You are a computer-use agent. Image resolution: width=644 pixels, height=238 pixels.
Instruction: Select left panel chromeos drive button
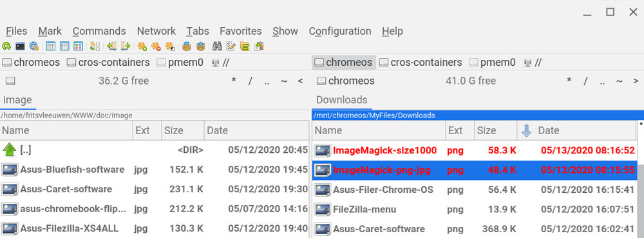pyautogui.click(x=31, y=63)
